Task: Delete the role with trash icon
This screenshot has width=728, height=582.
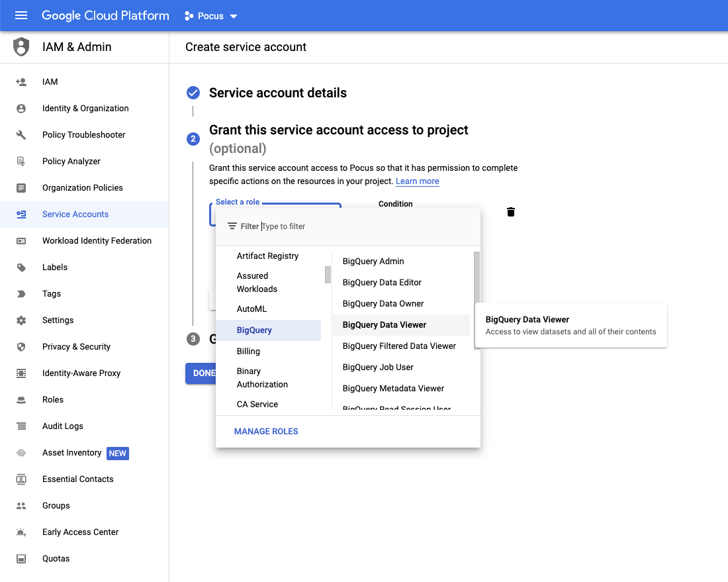Action: (x=511, y=213)
